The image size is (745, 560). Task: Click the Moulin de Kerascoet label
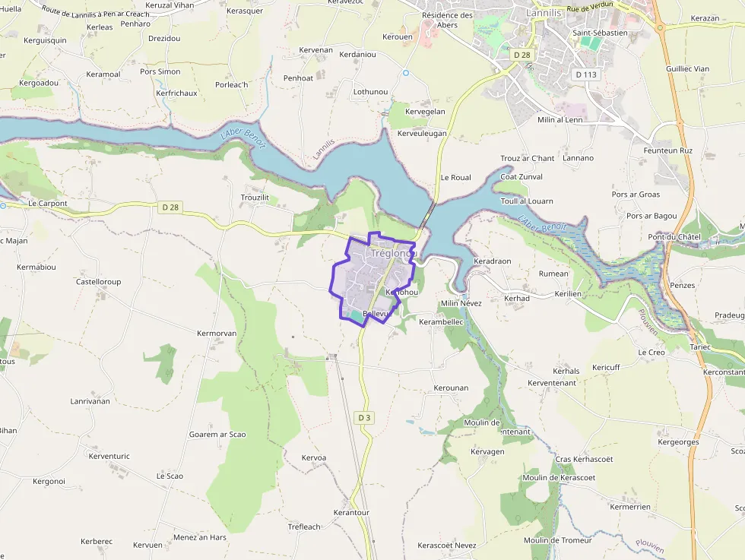559,477
